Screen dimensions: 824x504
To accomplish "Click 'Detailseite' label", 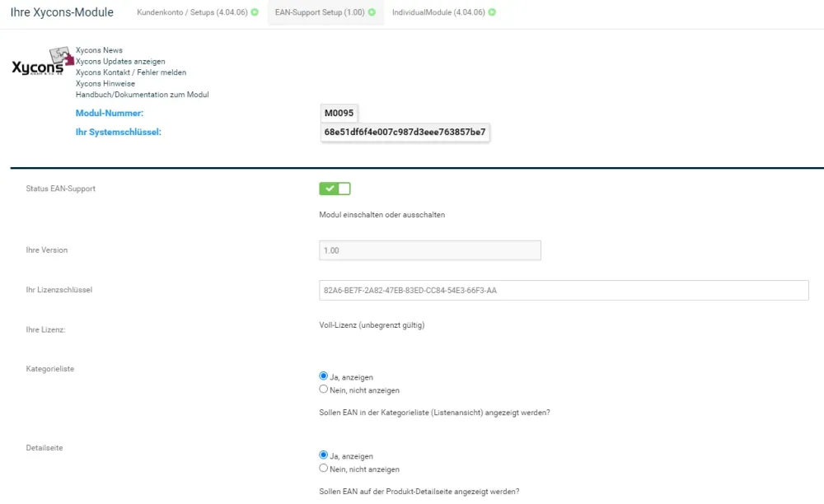I will (x=44, y=448).
